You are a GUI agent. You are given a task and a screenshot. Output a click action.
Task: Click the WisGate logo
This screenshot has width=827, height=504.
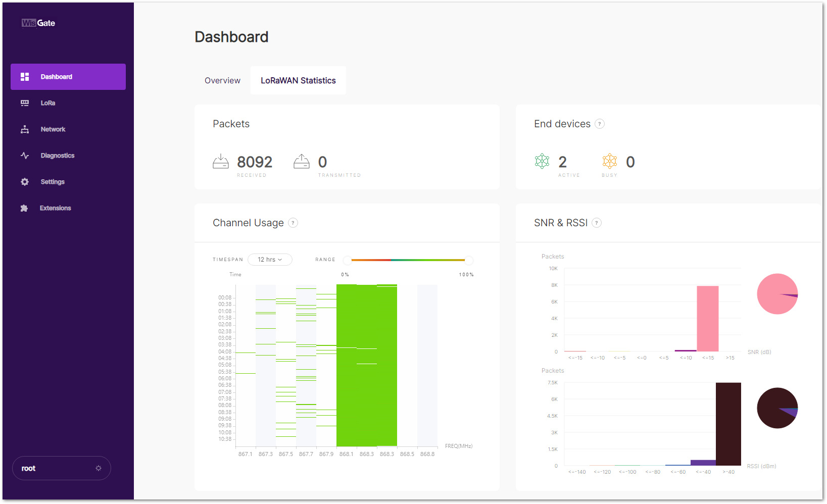(38, 23)
